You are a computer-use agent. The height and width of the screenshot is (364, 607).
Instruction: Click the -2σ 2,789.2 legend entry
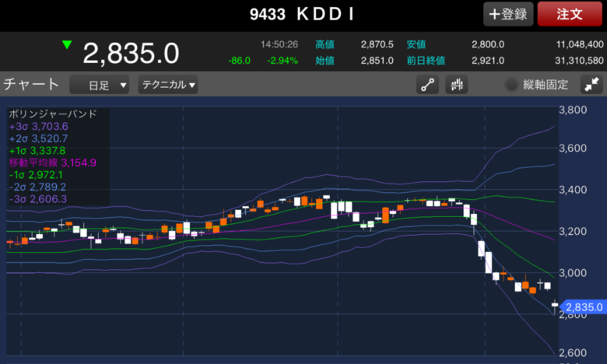pyautogui.click(x=37, y=187)
